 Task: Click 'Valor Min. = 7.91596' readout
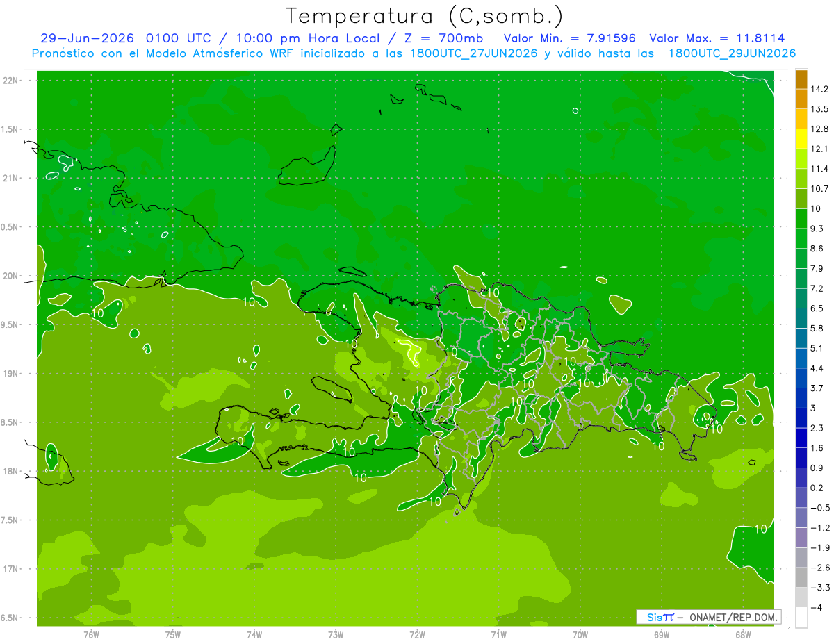(570, 38)
